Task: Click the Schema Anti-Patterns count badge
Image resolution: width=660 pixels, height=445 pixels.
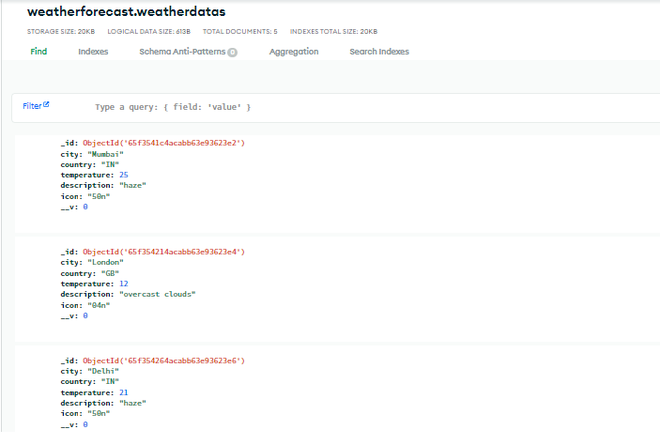Action: point(232,53)
